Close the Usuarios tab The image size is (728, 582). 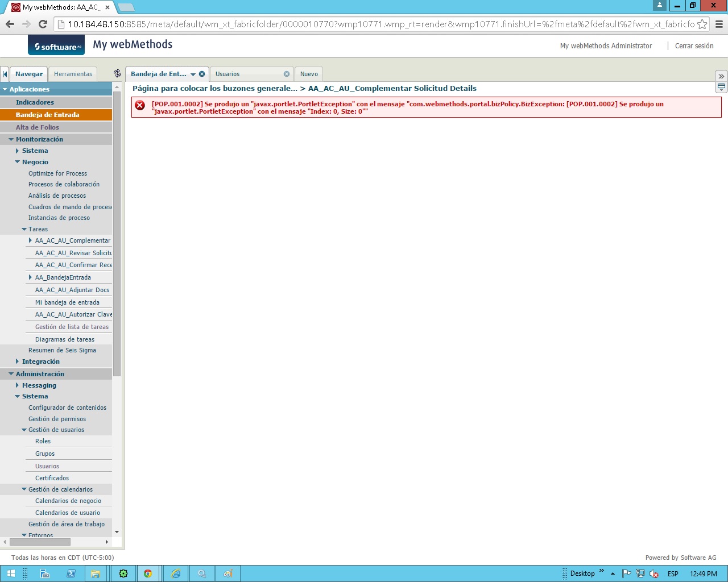(x=287, y=74)
